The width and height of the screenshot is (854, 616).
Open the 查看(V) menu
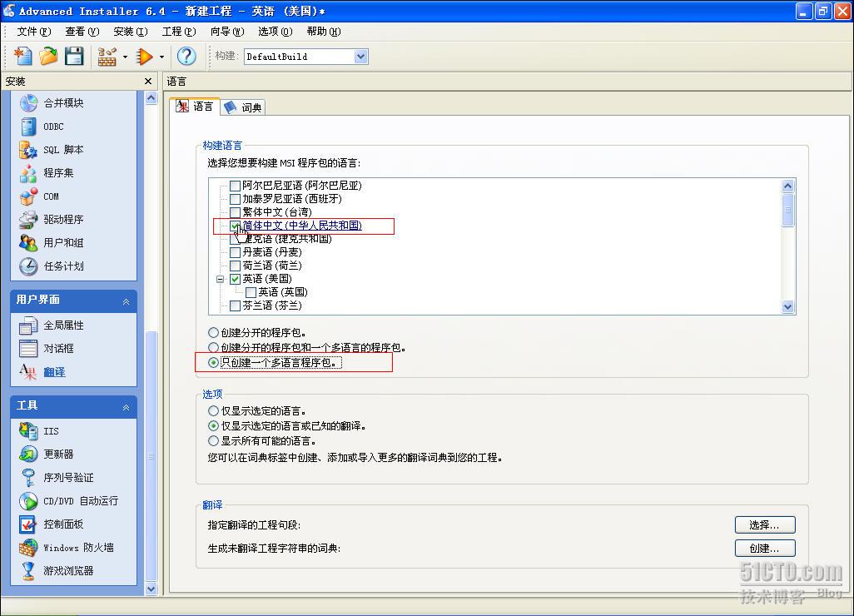pos(82,31)
